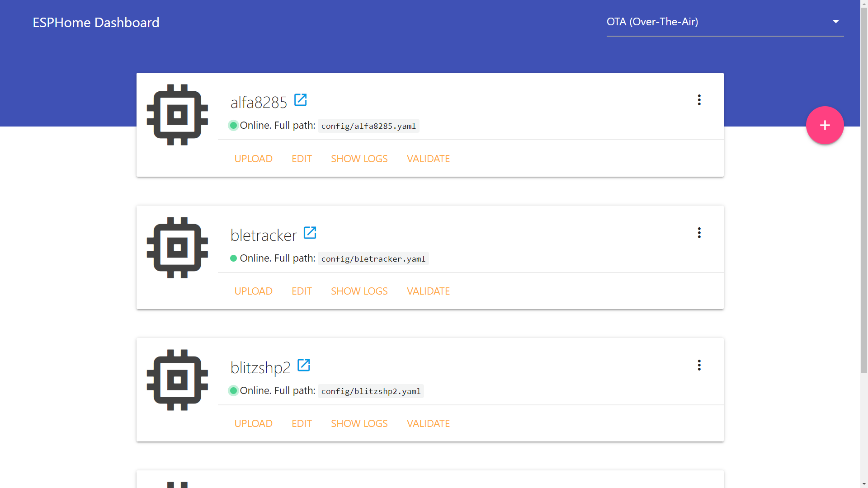
Task: Validate alfa8285 configuration
Action: (428, 159)
